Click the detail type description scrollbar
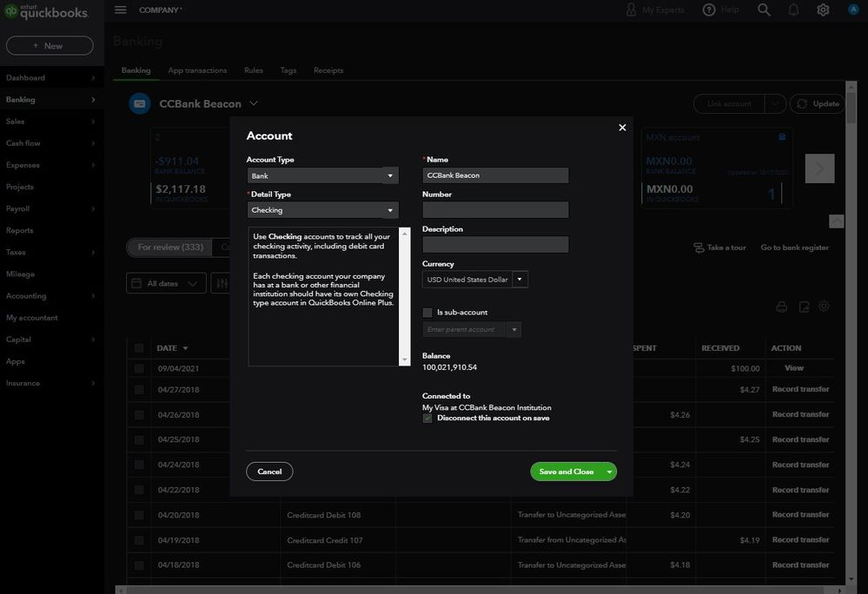868x594 pixels. tap(405, 296)
